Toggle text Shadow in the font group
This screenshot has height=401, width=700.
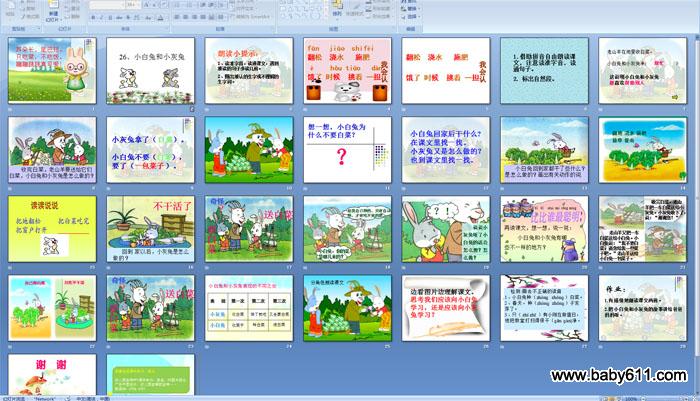tap(128, 17)
